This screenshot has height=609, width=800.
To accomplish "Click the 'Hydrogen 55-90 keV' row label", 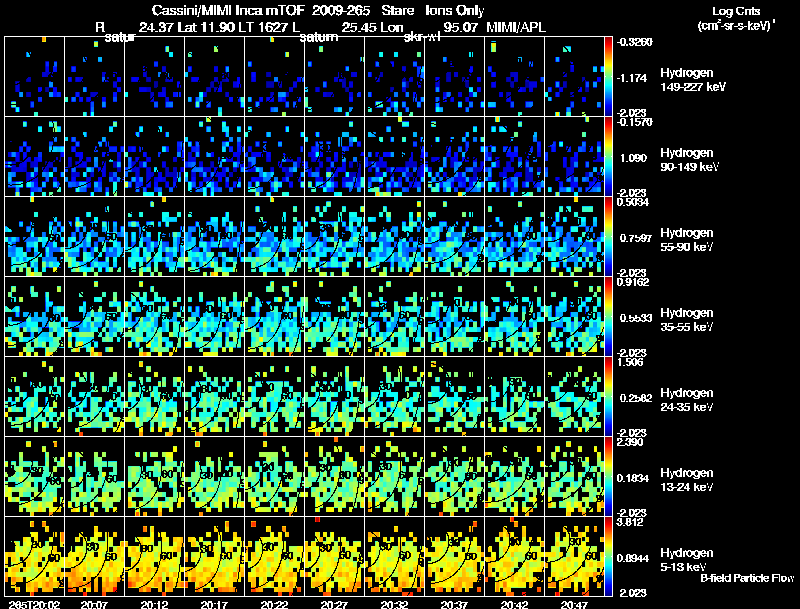I will 687,240.
